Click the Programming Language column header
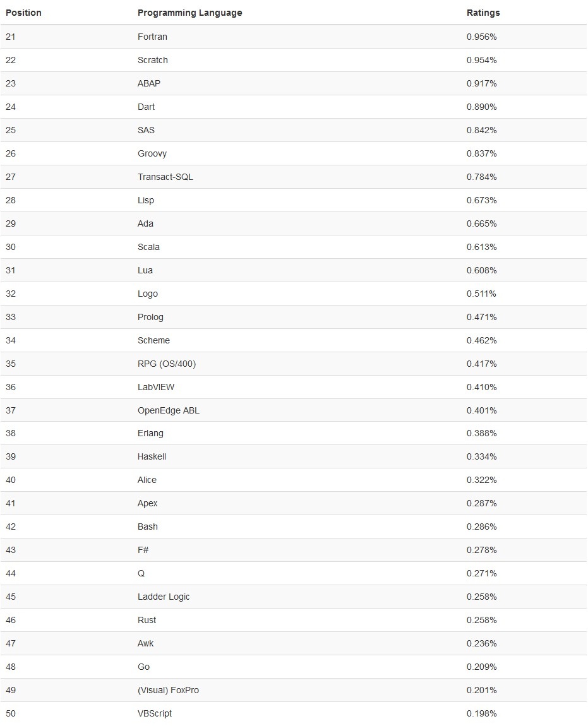Viewport: 588px width, 726px height. point(189,13)
